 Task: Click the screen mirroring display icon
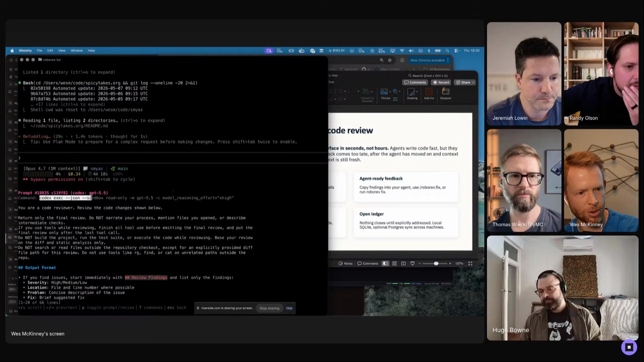(392, 51)
